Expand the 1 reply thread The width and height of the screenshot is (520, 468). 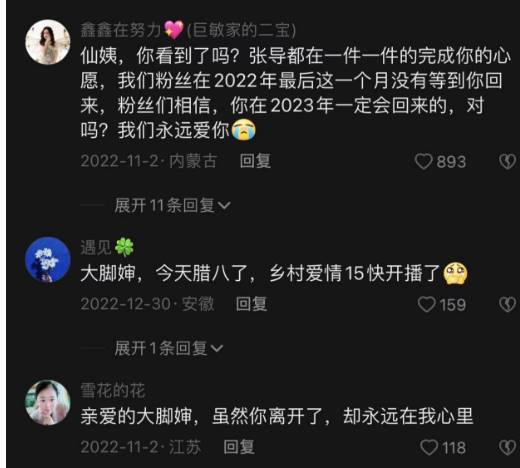click(x=168, y=348)
